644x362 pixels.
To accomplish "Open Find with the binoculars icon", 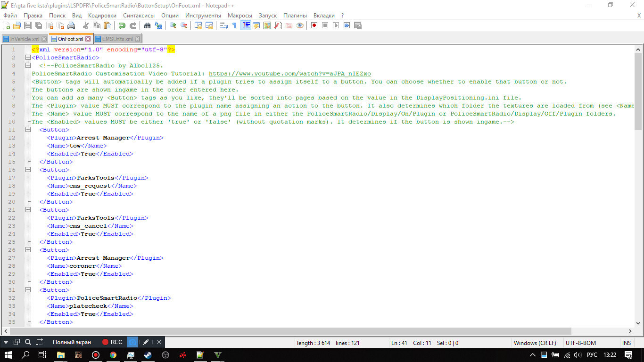I will pyautogui.click(x=147, y=25).
